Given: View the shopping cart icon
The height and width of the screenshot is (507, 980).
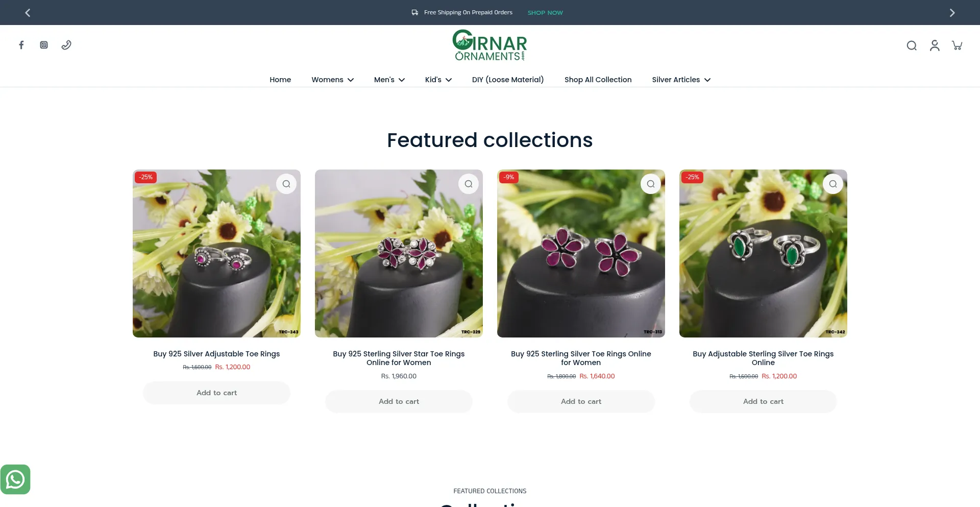Looking at the screenshot, I should (957, 45).
